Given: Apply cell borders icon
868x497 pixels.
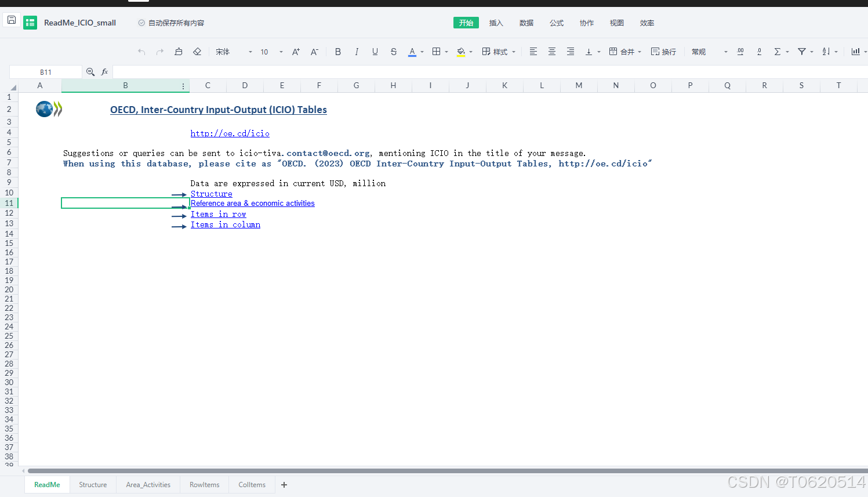Looking at the screenshot, I should pyautogui.click(x=437, y=52).
